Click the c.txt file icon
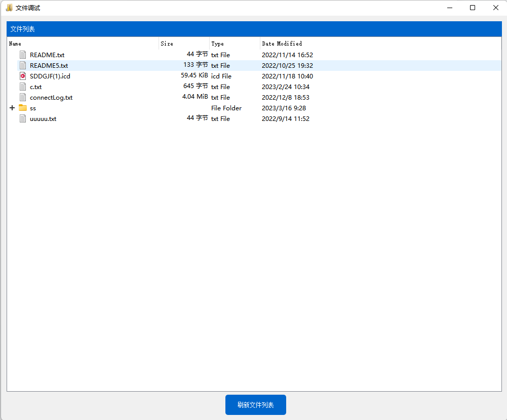The height and width of the screenshot is (420, 507). [x=23, y=87]
